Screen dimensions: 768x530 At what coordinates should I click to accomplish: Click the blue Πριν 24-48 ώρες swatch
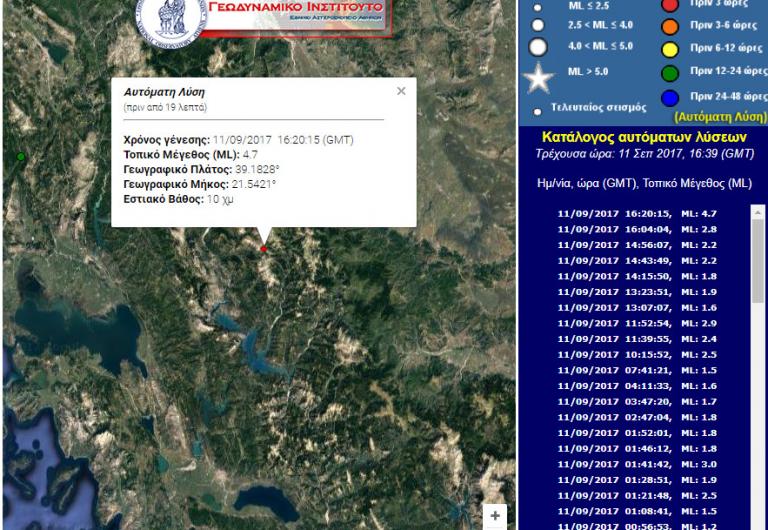pos(670,98)
